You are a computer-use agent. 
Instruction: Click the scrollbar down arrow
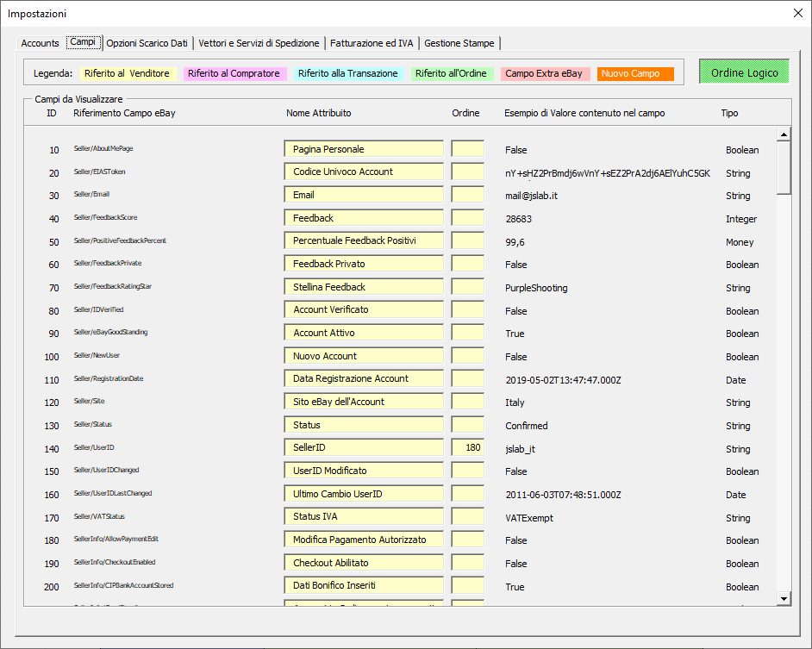(x=784, y=599)
